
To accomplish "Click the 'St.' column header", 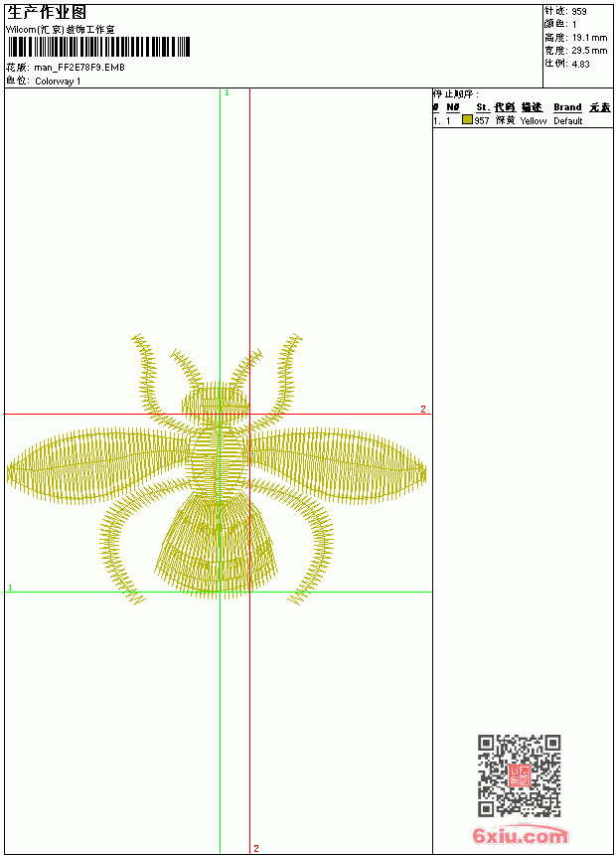I will (483, 107).
